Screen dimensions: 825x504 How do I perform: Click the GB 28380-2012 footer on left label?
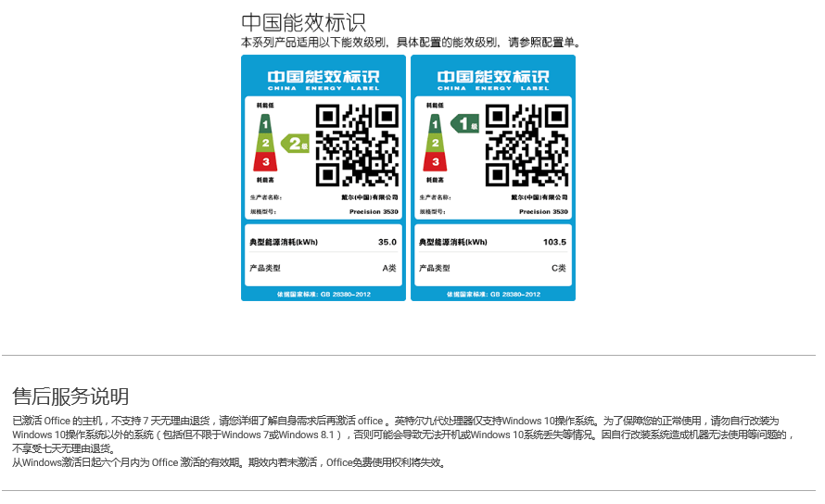pos(324,295)
